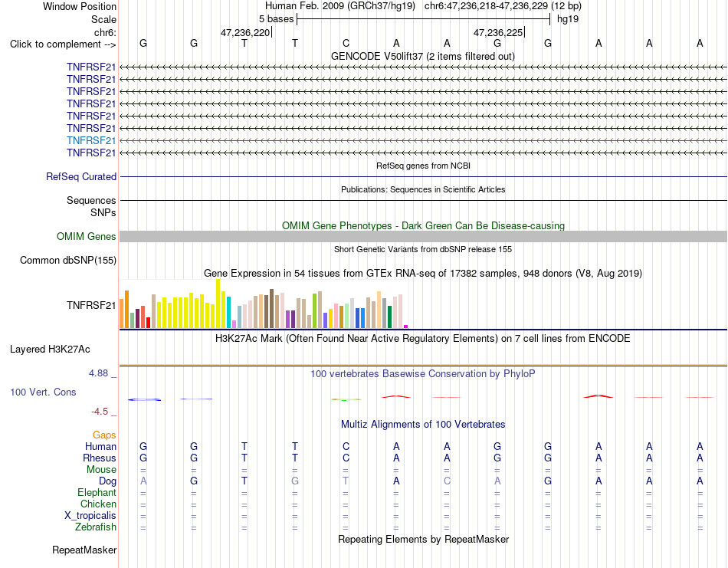The height and width of the screenshot is (568, 728).
Task: Click the green PhyloP conservation mark
Action: point(346,399)
